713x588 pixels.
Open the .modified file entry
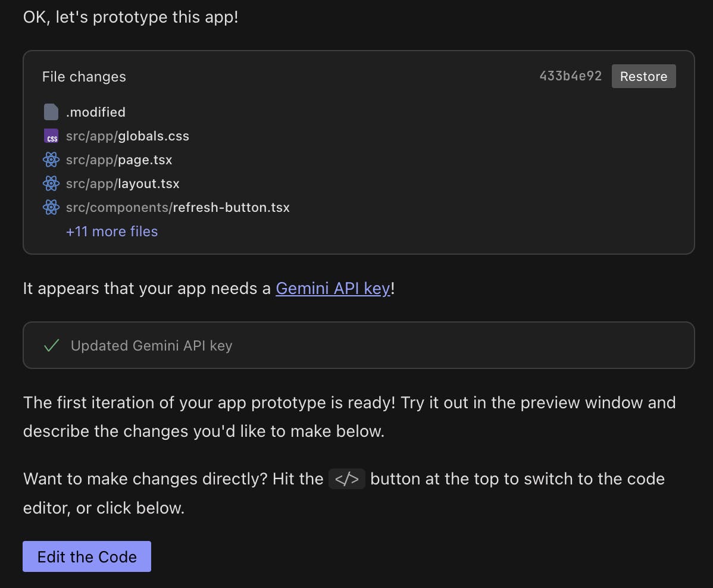point(96,112)
